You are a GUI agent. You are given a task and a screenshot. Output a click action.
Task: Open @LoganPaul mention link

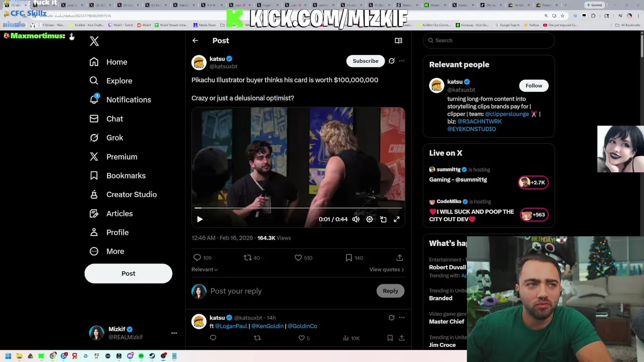231,326
